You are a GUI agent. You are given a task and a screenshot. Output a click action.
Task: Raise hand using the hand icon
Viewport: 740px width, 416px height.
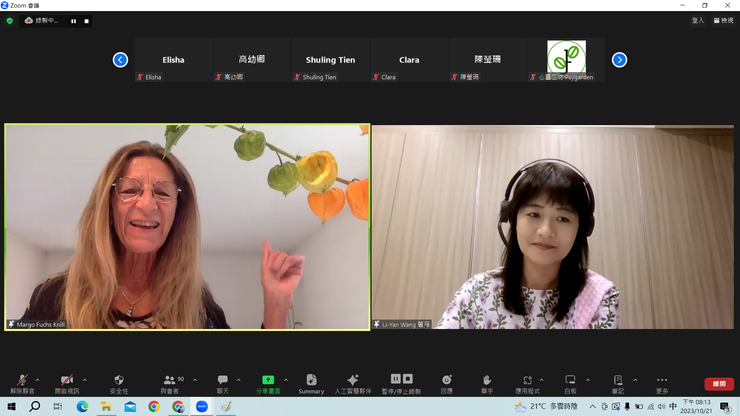coord(487,382)
